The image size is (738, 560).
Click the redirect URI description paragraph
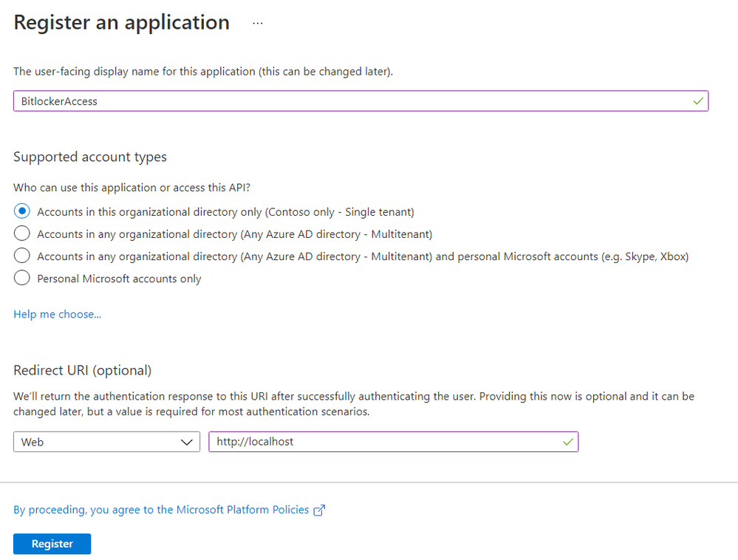pyautogui.click(x=353, y=403)
